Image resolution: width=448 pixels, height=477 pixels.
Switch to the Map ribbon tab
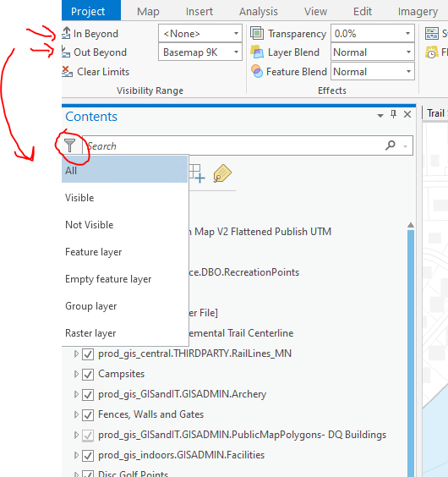coord(148,11)
